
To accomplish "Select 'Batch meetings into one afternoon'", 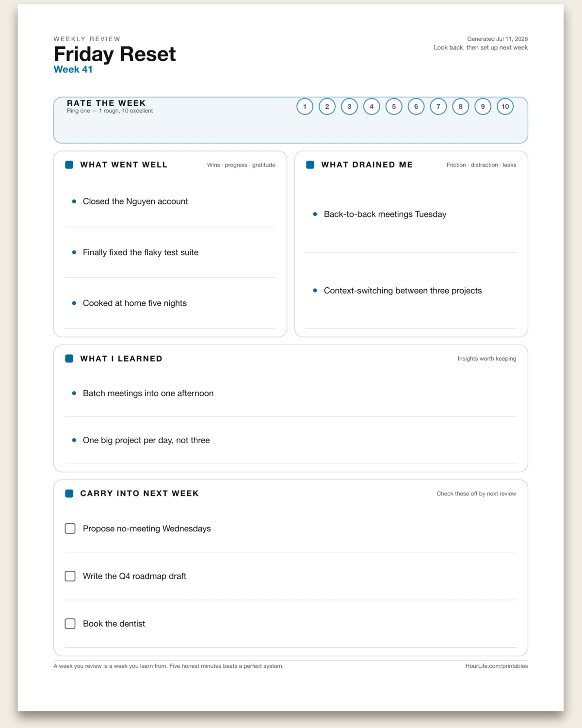I will [x=148, y=394].
